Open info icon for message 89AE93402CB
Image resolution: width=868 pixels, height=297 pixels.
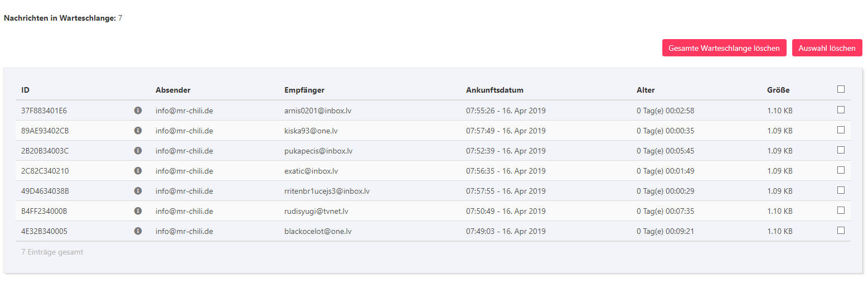pyautogui.click(x=138, y=131)
